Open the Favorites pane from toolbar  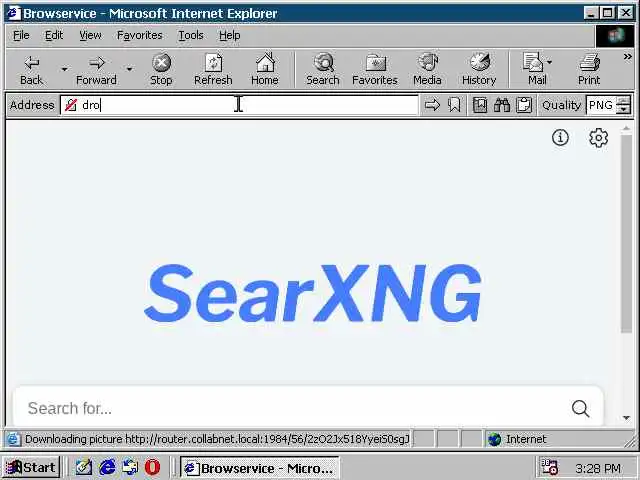[x=375, y=69]
